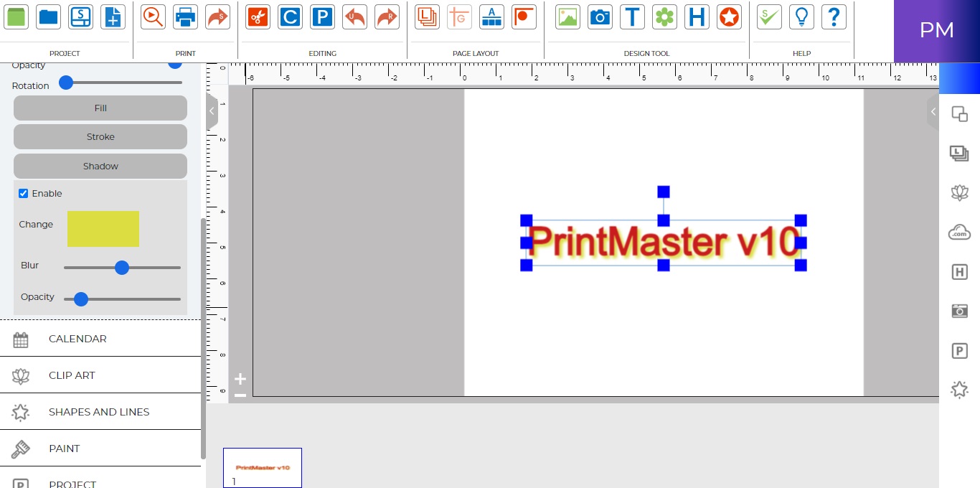Open the Paint category
The image size is (980, 488).
(100, 449)
